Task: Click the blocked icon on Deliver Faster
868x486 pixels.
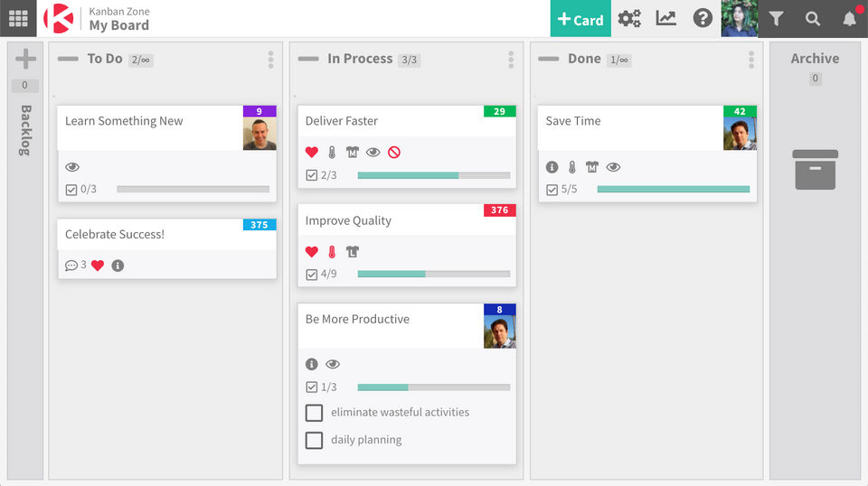Action: (x=394, y=152)
